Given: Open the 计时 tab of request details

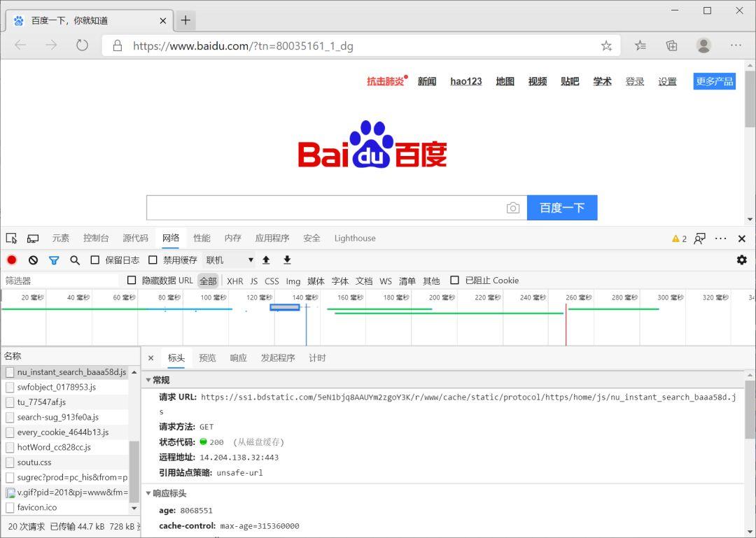Looking at the screenshot, I should tap(317, 358).
